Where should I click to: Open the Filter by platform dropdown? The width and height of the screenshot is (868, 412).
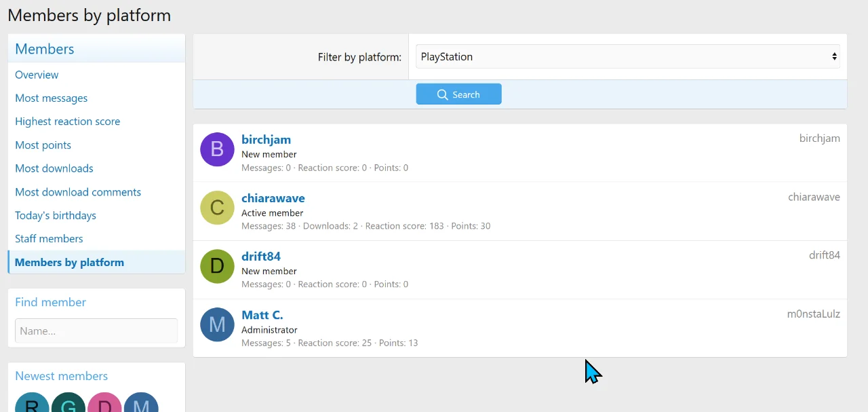click(x=628, y=57)
